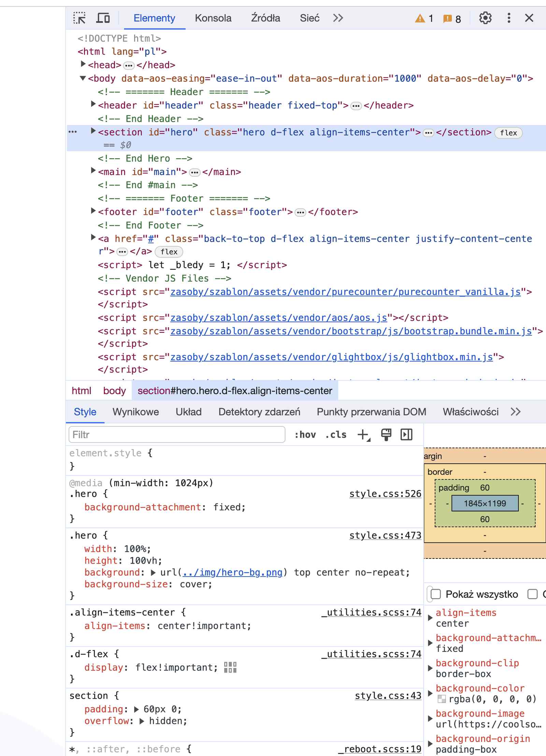Click the issues count badge showing 8

point(452,18)
